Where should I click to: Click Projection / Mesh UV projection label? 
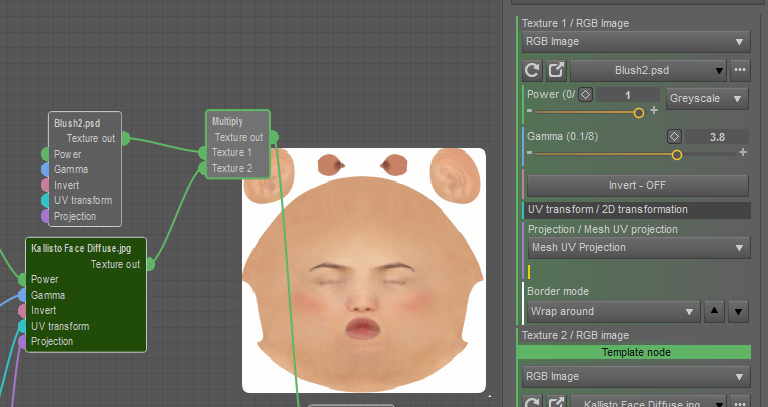click(602, 229)
